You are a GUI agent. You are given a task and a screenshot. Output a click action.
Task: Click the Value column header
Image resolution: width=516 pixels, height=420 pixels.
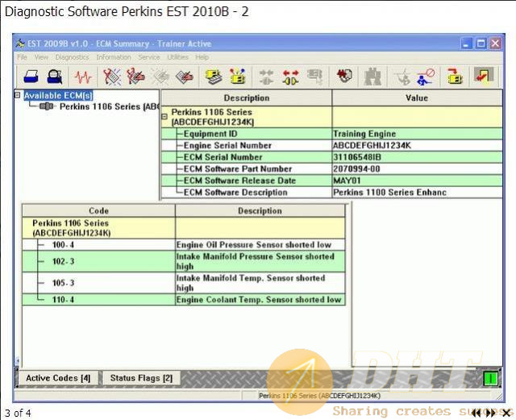(x=417, y=98)
